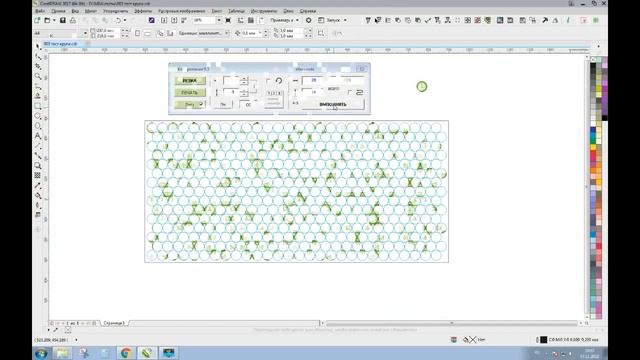
Task: Select the Interactive Fill tool
Action: [x=38, y=196]
